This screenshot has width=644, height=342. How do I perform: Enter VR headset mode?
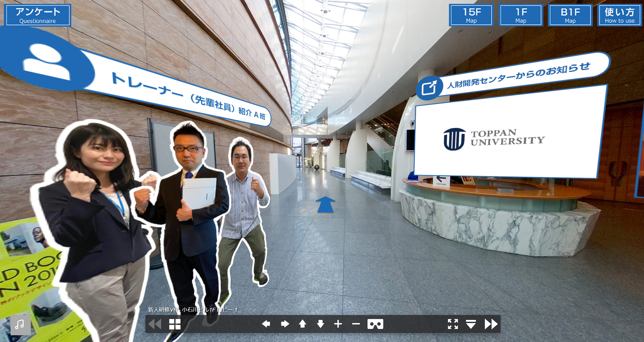tap(375, 324)
